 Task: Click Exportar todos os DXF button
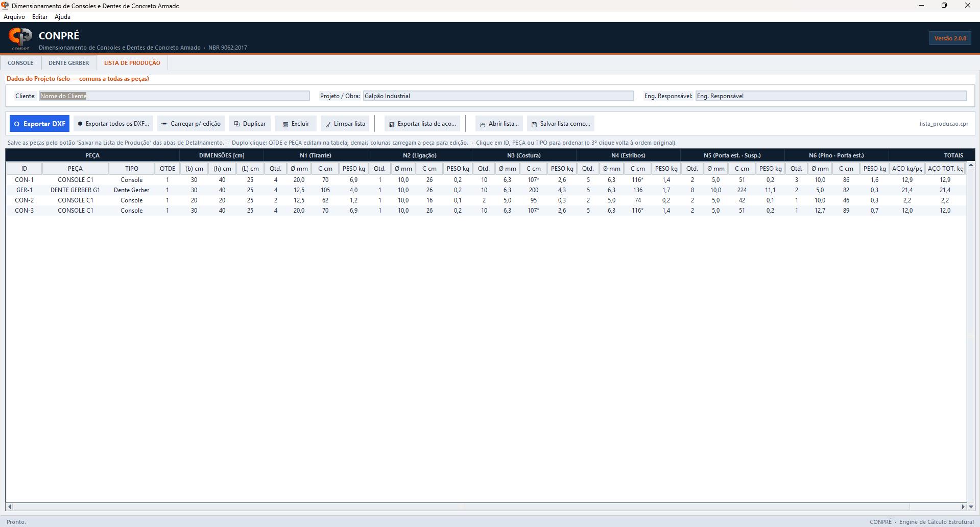113,124
